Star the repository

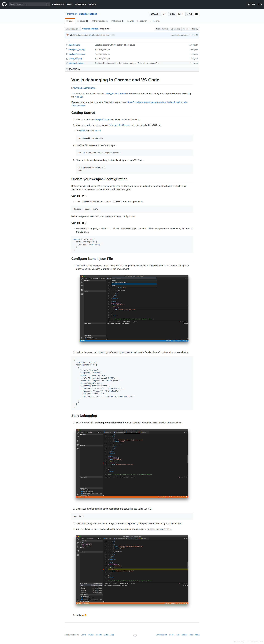click(x=172, y=14)
